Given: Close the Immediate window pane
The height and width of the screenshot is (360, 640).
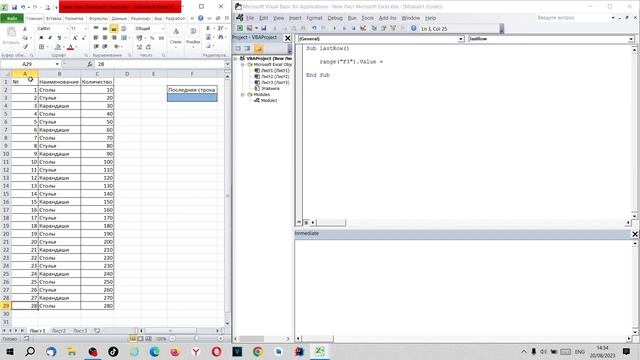Looking at the screenshot, I should pos(635,234).
